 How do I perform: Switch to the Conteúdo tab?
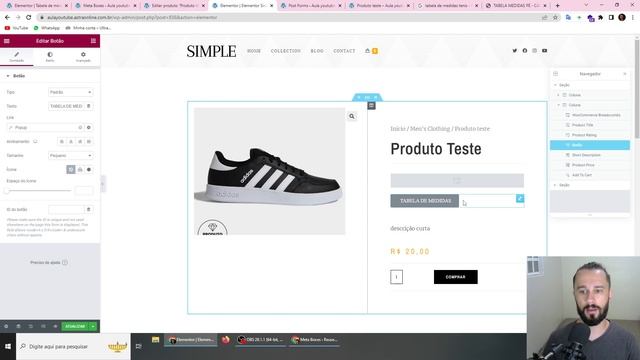tap(17, 57)
